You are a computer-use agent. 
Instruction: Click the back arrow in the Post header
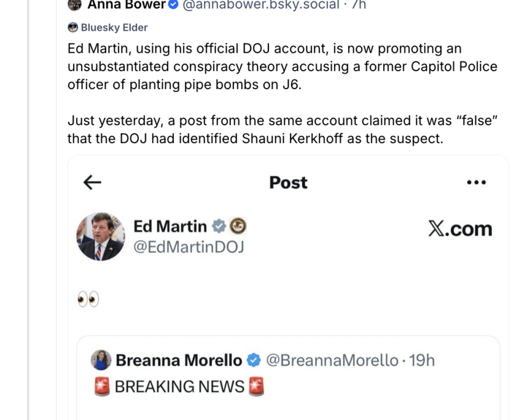92,182
